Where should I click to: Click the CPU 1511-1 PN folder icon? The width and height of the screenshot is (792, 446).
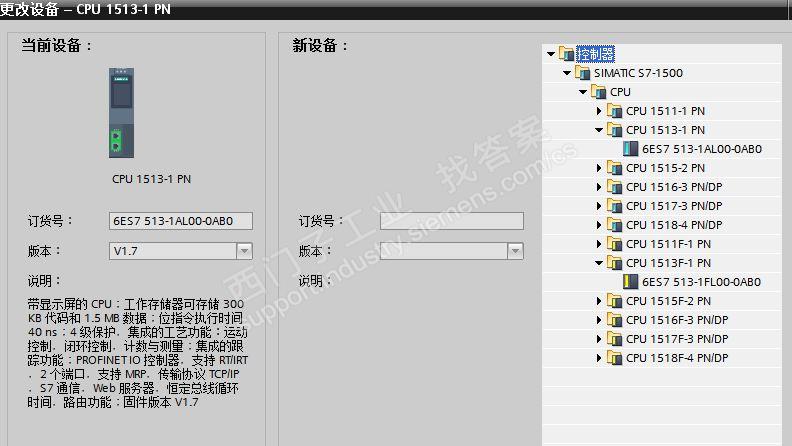[615, 111]
